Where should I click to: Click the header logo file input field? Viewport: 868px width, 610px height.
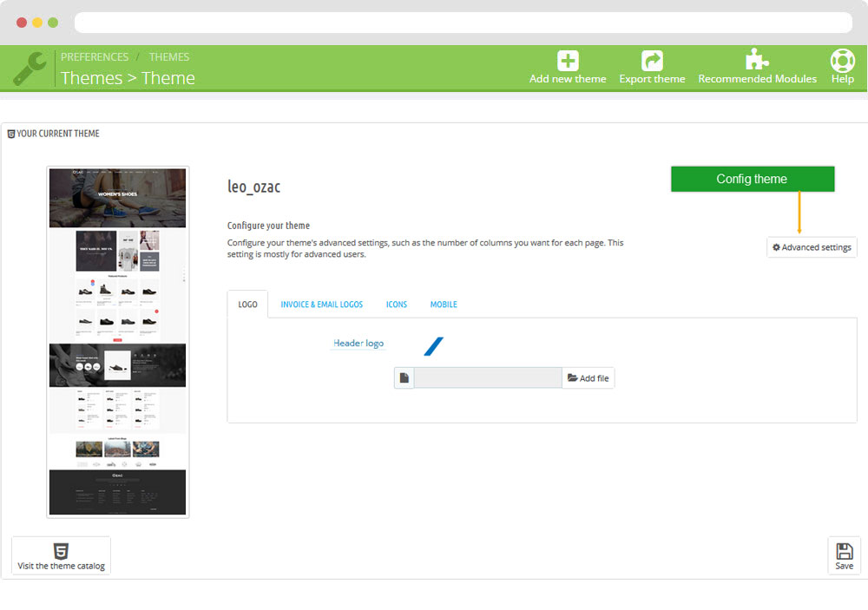pos(488,378)
